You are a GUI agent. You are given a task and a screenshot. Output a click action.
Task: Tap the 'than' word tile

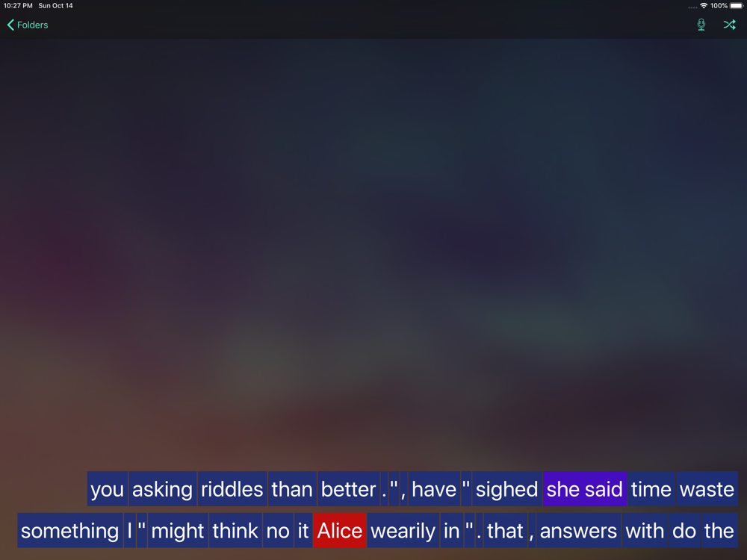pyautogui.click(x=292, y=489)
